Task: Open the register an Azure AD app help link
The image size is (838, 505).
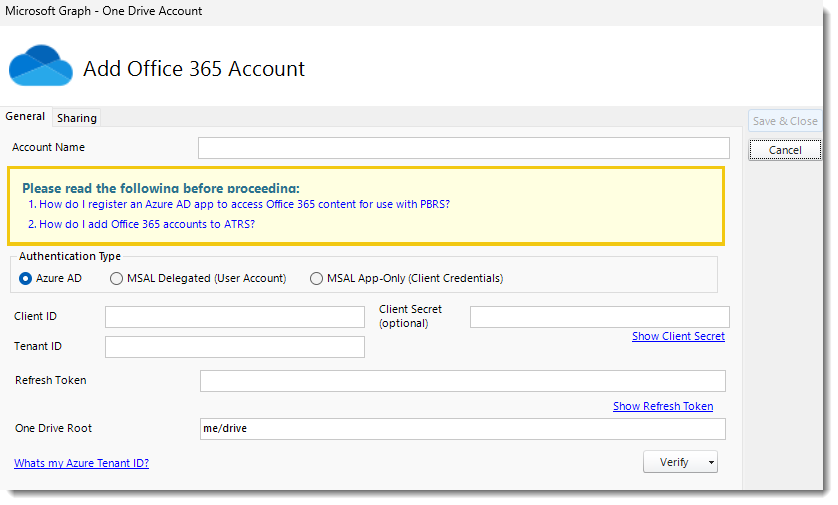Action: click(244, 204)
